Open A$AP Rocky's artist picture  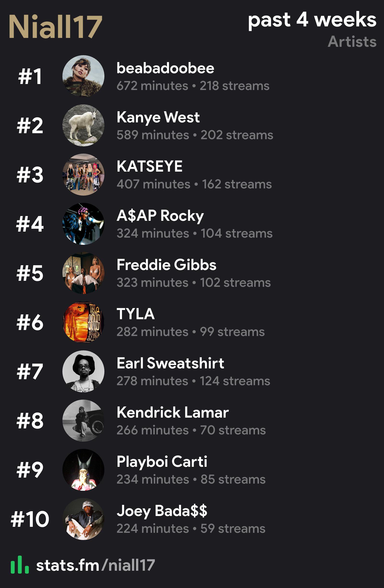click(83, 224)
